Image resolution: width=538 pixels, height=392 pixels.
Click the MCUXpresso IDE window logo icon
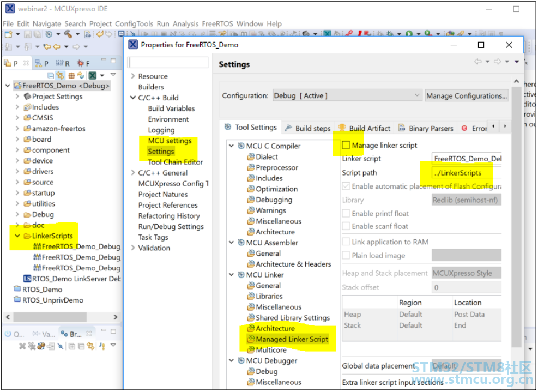coord(10,9)
